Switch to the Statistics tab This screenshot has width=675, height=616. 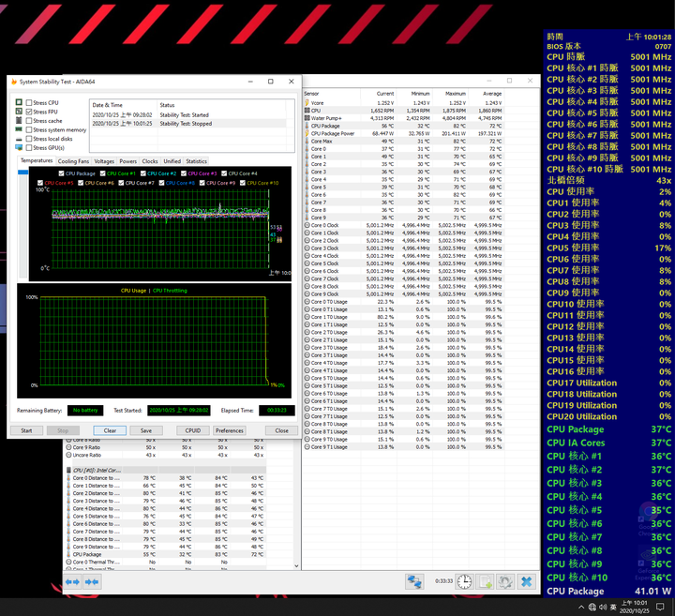click(x=196, y=161)
